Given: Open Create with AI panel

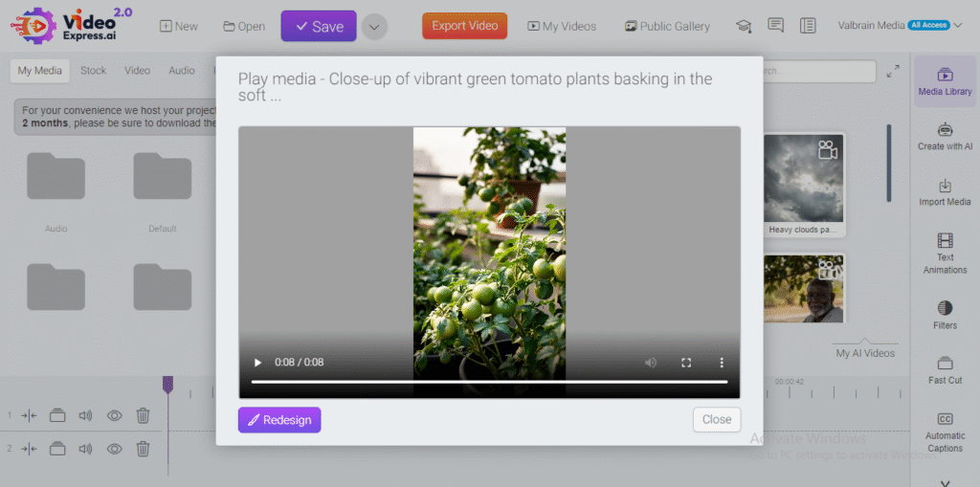Looking at the screenshot, I should (945, 137).
